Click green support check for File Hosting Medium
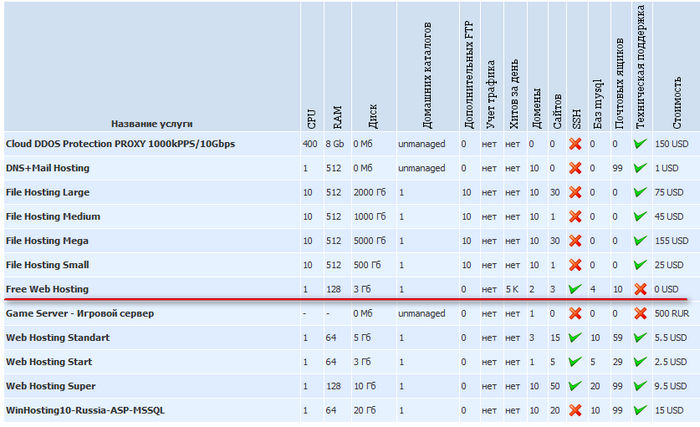700x427 pixels. (640, 216)
